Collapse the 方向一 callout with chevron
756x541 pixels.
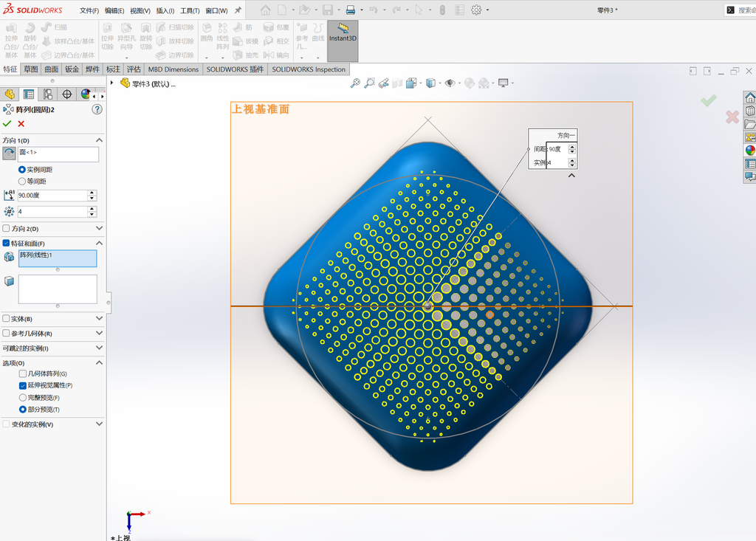pyautogui.click(x=572, y=176)
